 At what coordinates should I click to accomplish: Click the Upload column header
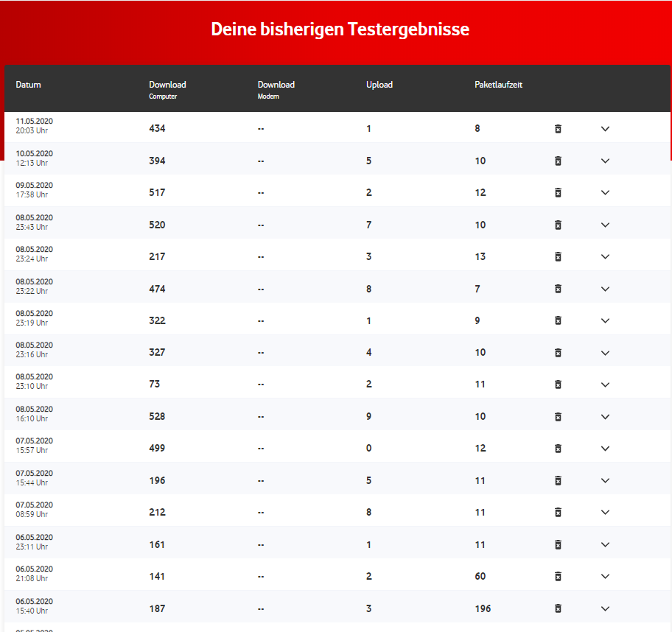tap(379, 85)
